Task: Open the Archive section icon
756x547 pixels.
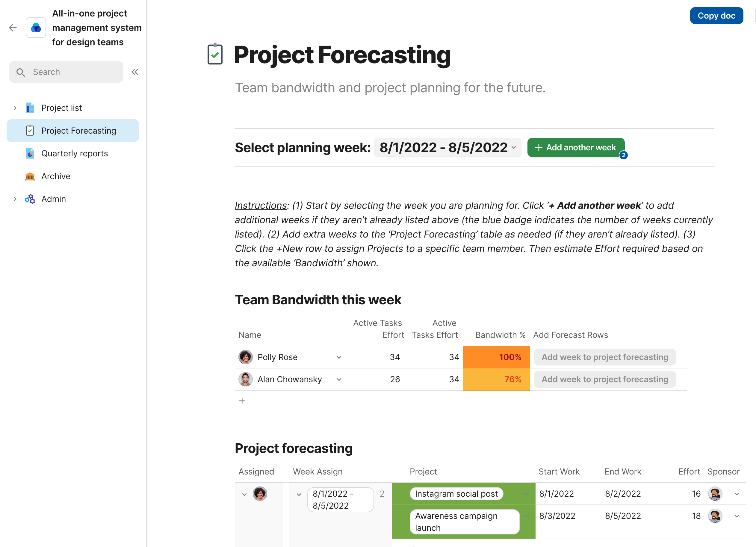Action: pyautogui.click(x=30, y=176)
